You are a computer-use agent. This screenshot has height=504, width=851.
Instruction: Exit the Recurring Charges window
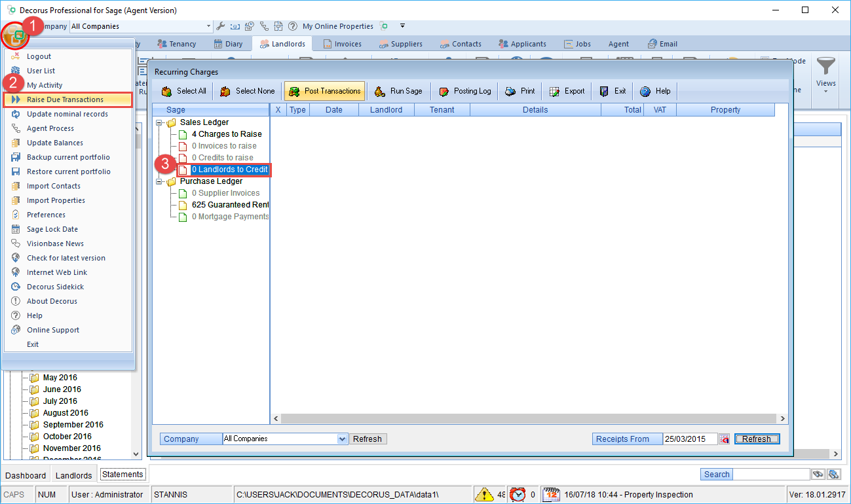[x=613, y=91]
